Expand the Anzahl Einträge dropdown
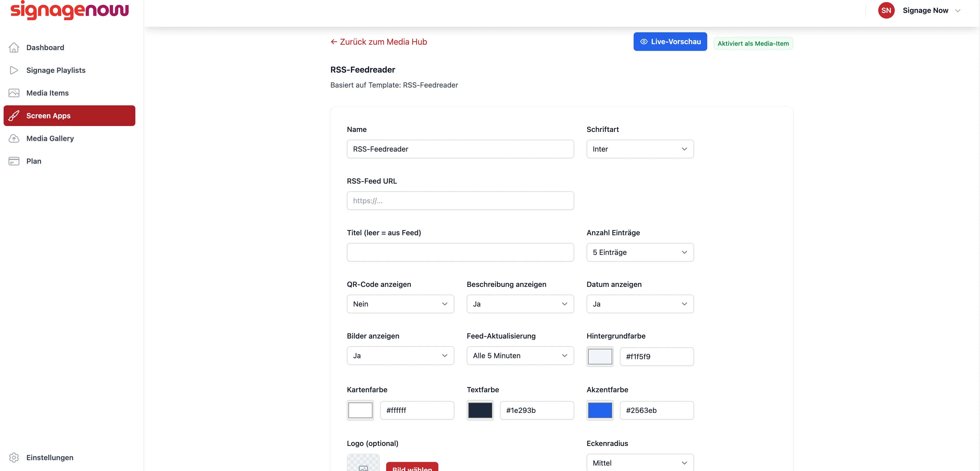 (640, 252)
